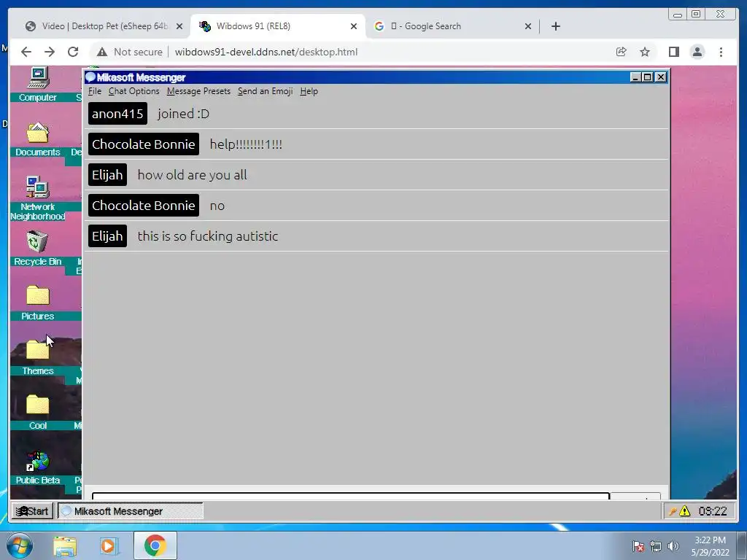Maximize the Mikasoft Messenger window
This screenshot has height=560, width=747.
click(648, 77)
